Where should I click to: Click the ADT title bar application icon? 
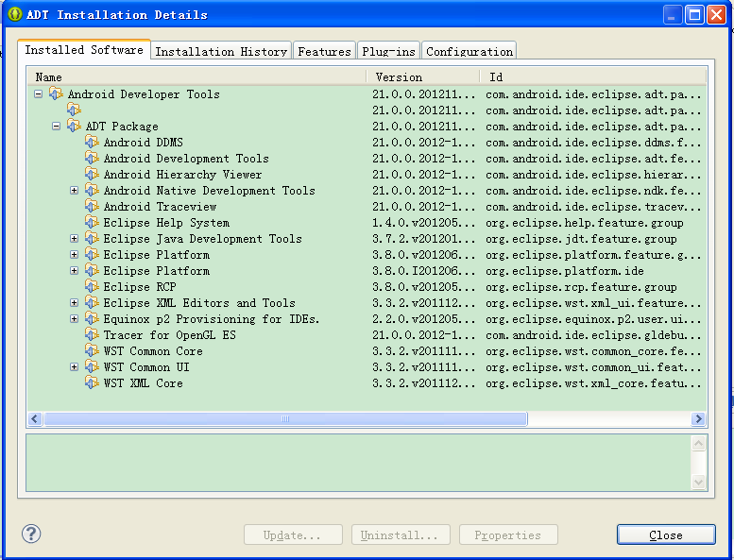coord(15,14)
